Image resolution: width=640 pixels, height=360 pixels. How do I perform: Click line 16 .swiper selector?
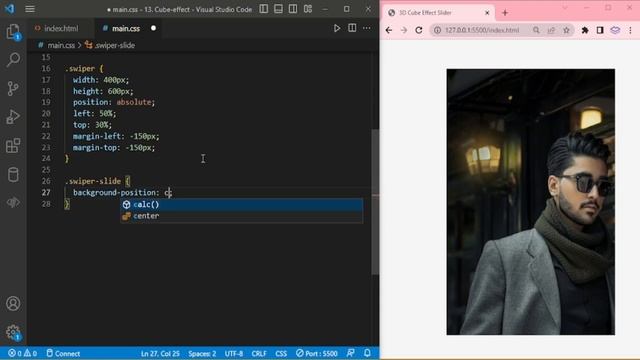pos(80,69)
